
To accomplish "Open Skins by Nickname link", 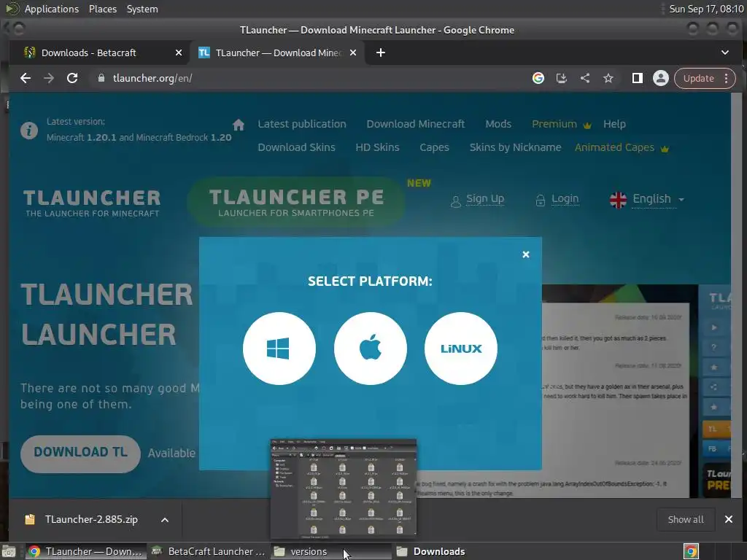I will pos(516,147).
